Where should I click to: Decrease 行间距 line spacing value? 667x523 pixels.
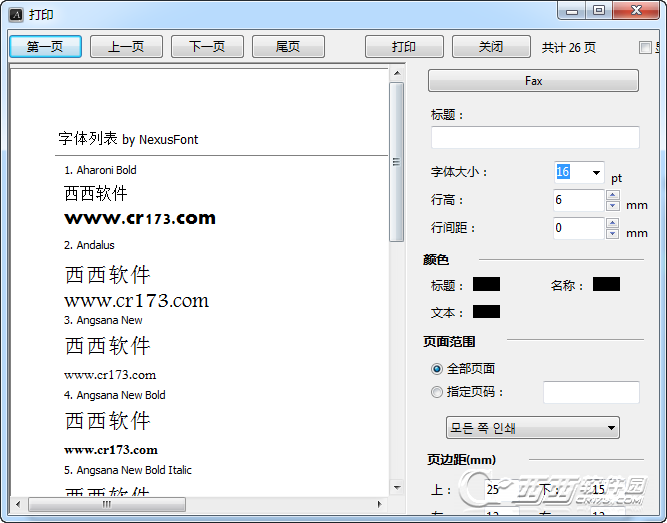[x=613, y=234]
